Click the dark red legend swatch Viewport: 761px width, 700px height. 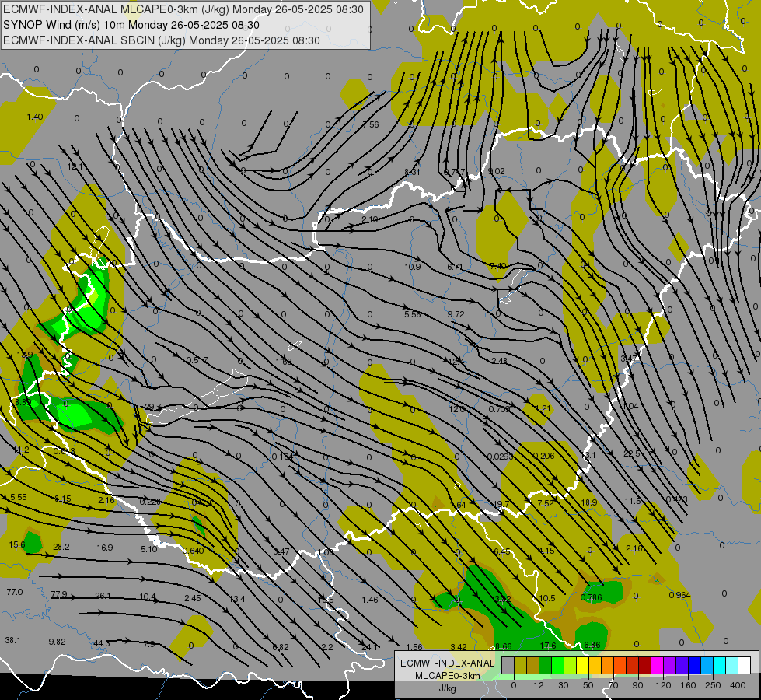(645, 665)
